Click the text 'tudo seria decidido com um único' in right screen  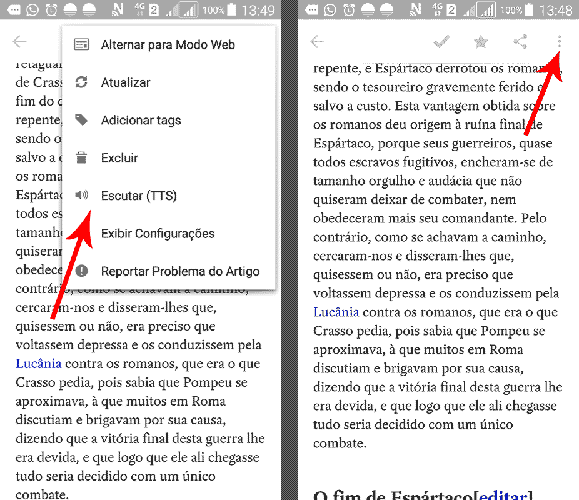(x=413, y=424)
